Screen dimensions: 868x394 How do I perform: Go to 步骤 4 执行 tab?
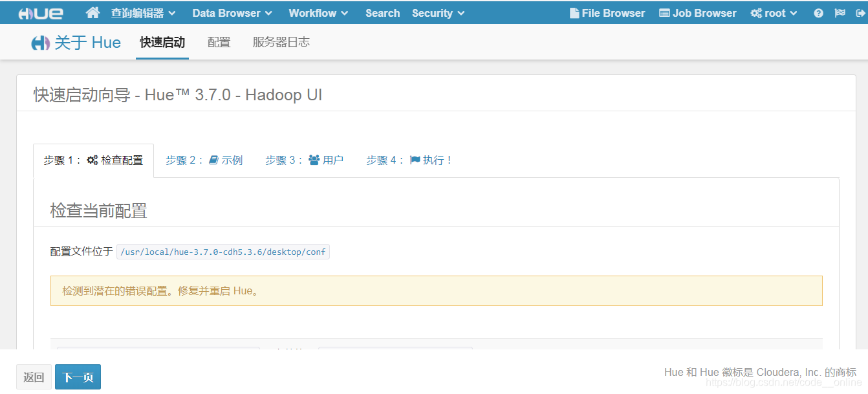[x=409, y=160]
